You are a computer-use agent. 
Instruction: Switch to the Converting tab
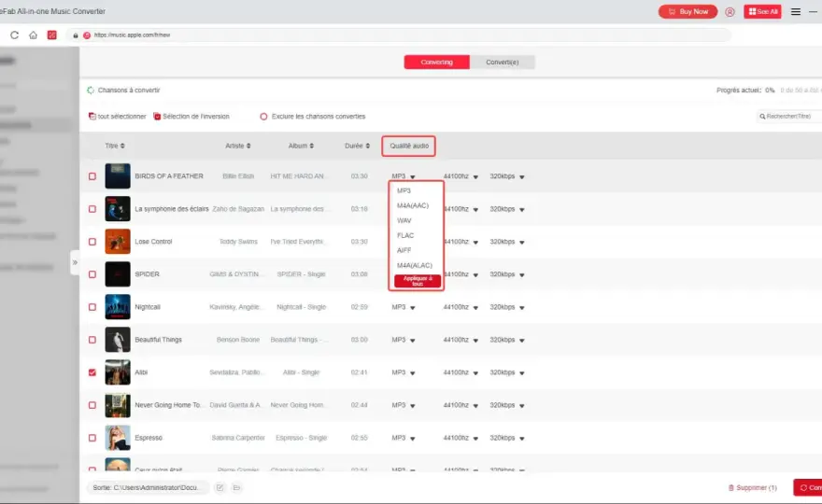[x=437, y=62]
